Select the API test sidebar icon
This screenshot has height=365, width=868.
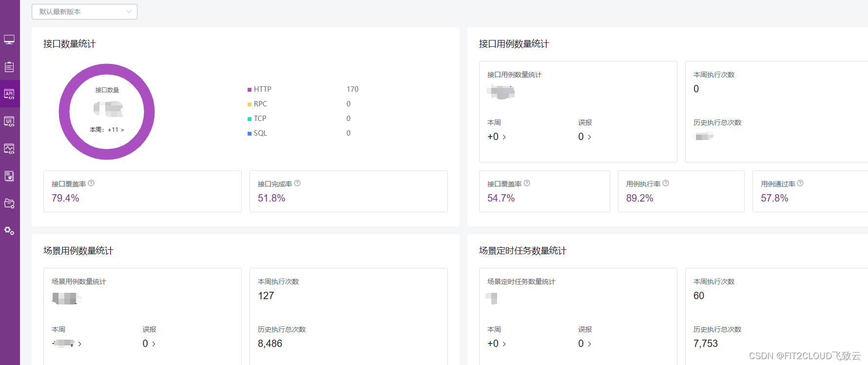9,94
